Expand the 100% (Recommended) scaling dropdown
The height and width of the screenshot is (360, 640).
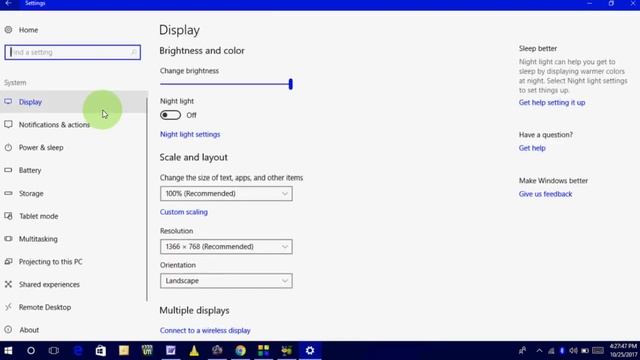pos(226,193)
